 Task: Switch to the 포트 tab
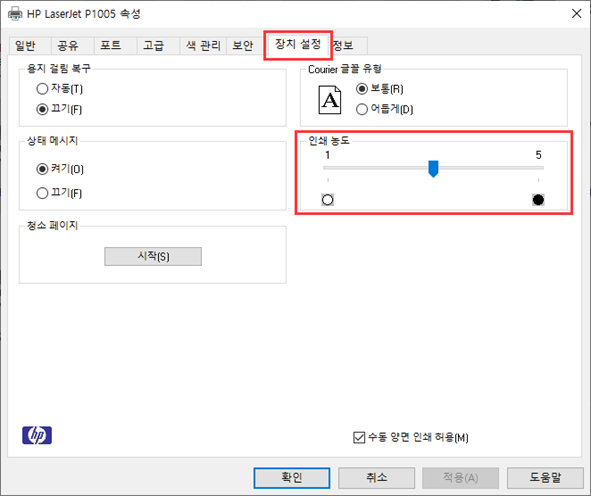[x=110, y=46]
